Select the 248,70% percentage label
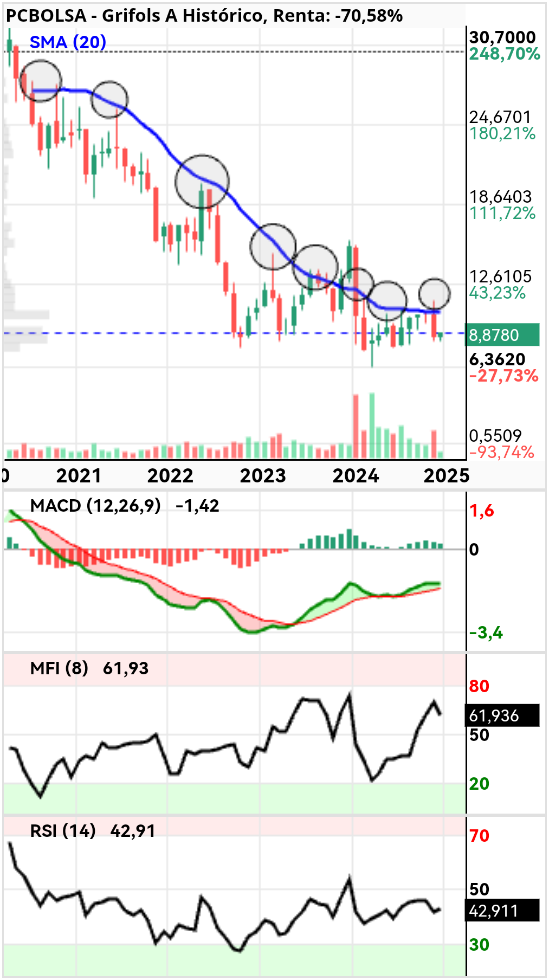The width and height of the screenshot is (549, 980). 505,54
